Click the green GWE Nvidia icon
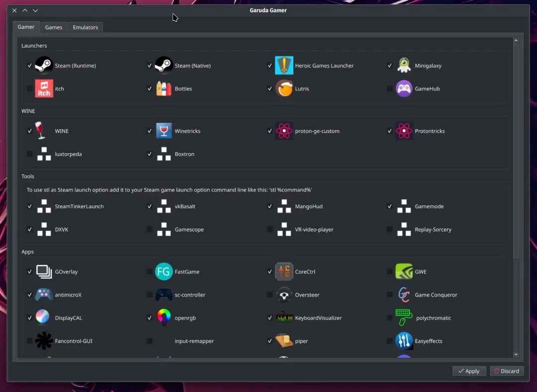This screenshot has width=537, height=392. pos(404,272)
